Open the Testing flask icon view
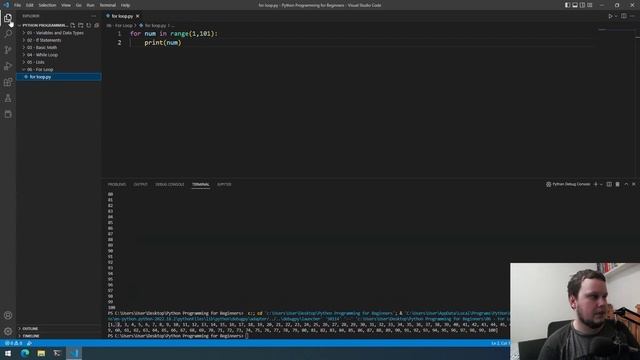Screen dimensions: 640x360 [x=8, y=98]
